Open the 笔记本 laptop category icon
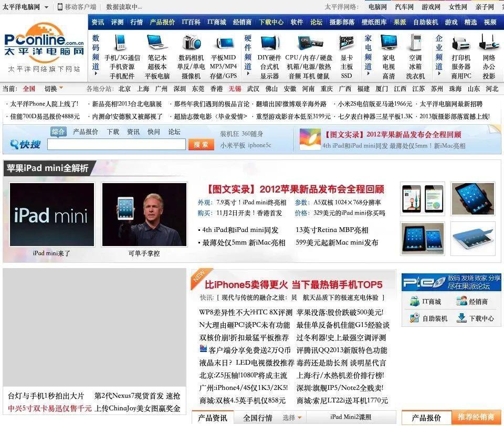504x426 pixels. 157,42
